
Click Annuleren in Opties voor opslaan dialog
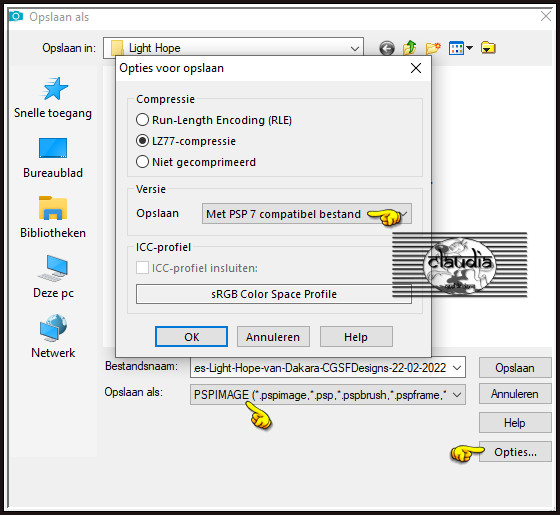273,336
